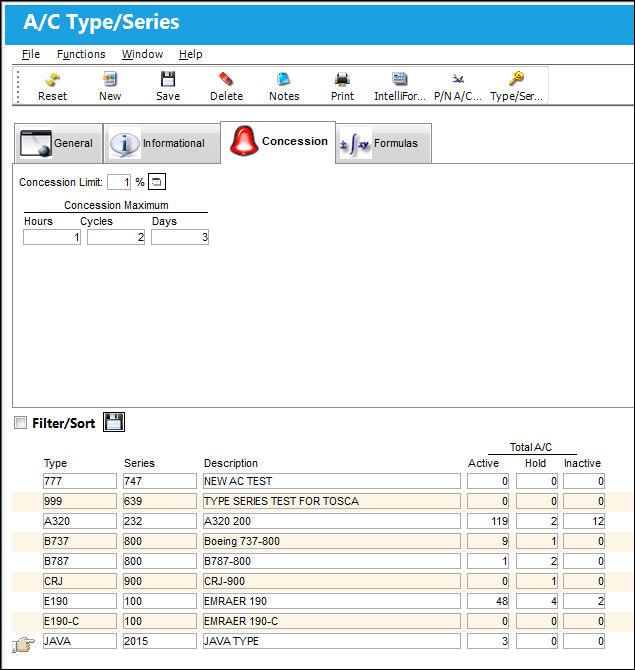Select Type cell 777
Screen dimensions: 635x670
[x=79, y=481]
